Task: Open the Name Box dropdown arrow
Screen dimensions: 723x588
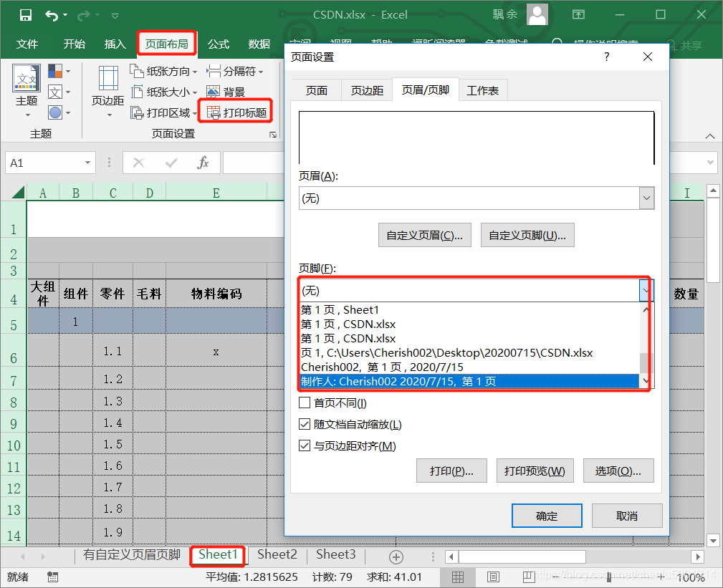Action: coord(87,163)
